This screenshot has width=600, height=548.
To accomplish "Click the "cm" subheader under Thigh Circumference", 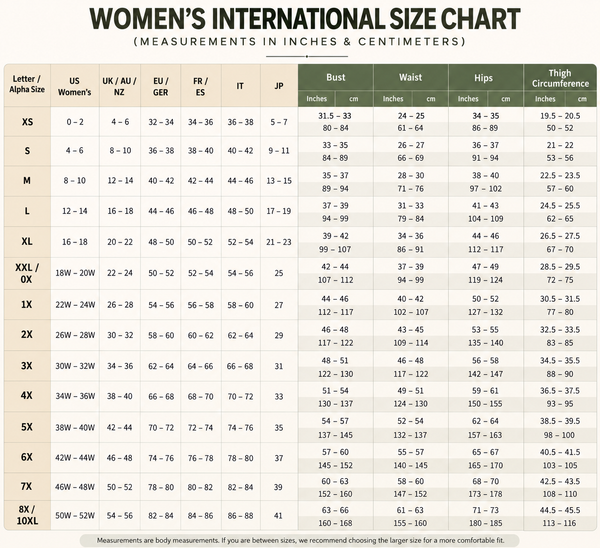I will pyautogui.click(x=582, y=99).
